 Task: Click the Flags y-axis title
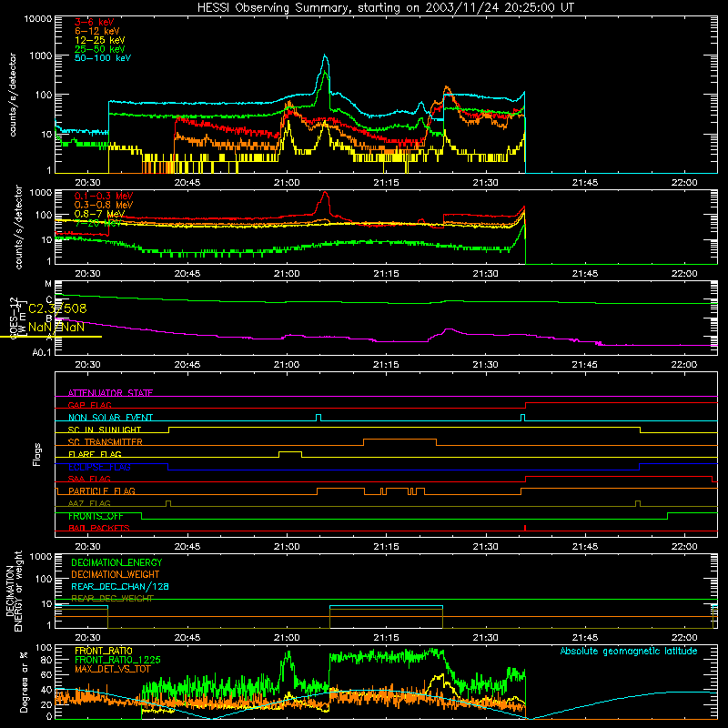36,454
